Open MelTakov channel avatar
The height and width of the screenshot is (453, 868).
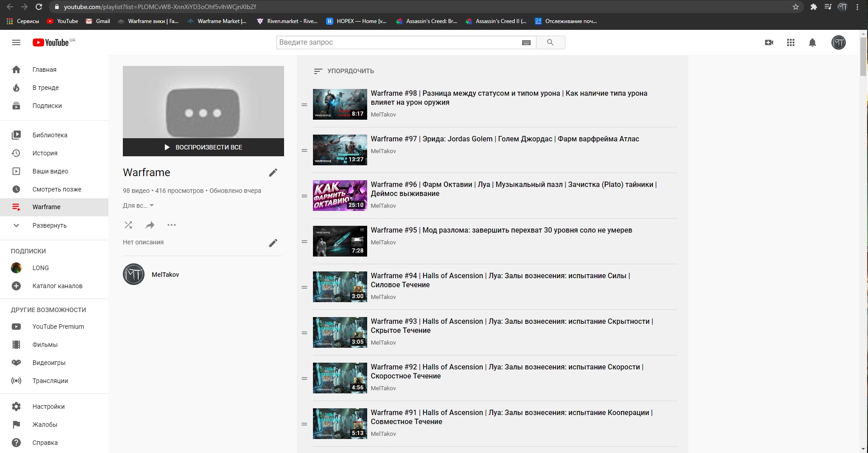tap(134, 274)
